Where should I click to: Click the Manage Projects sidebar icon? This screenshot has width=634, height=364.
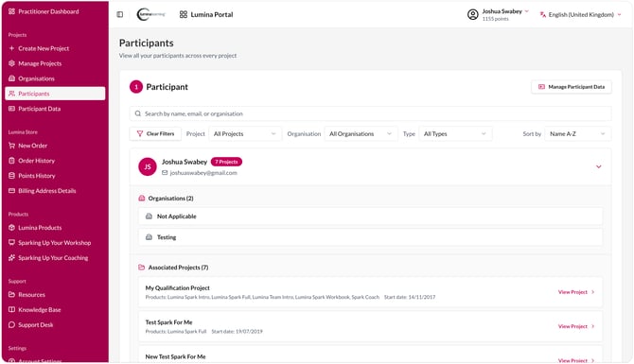[x=11, y=63]
